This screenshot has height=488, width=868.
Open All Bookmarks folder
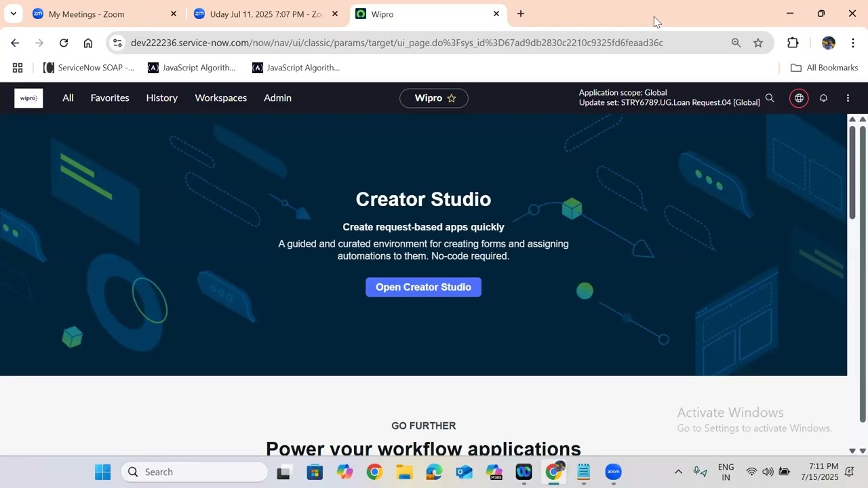coord(824,68)
